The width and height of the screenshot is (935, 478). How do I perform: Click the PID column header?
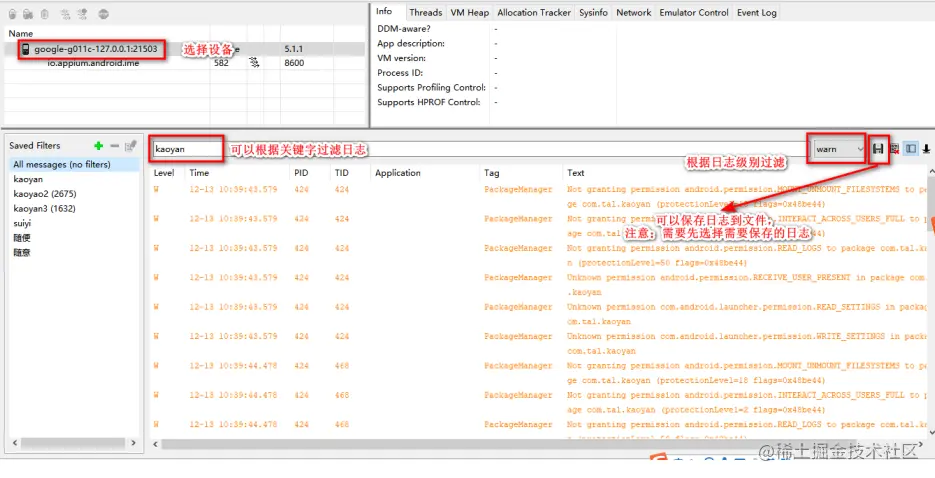pyautogui.click(x=301, y=173)
